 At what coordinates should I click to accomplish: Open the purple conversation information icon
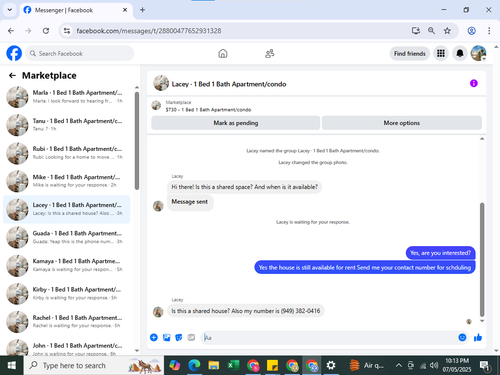pyautogui.click(x=474, y=83)
